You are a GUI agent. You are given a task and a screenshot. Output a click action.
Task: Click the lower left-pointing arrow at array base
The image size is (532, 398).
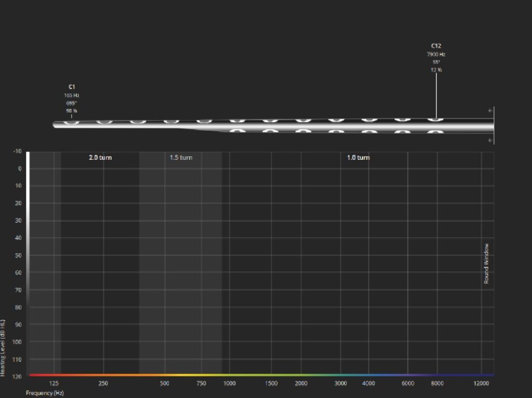pos(490,140)
